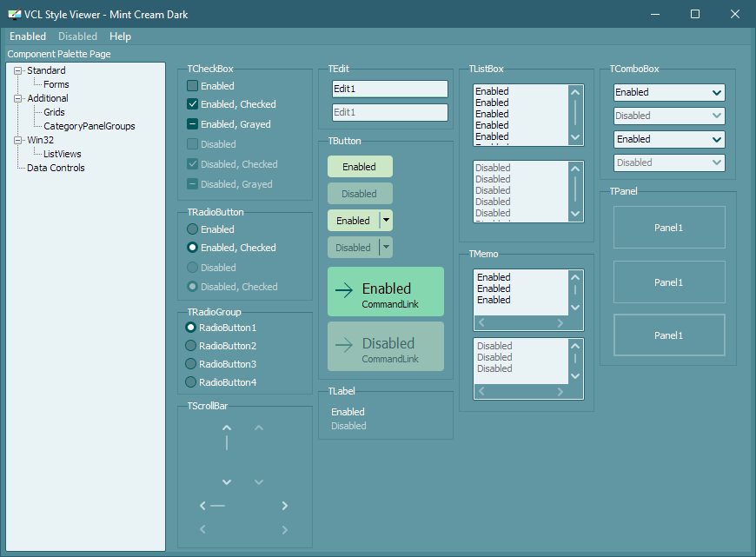
Task: Click up arrow in the enabled TMemo scrollbar
Action: tap(574, 277)
